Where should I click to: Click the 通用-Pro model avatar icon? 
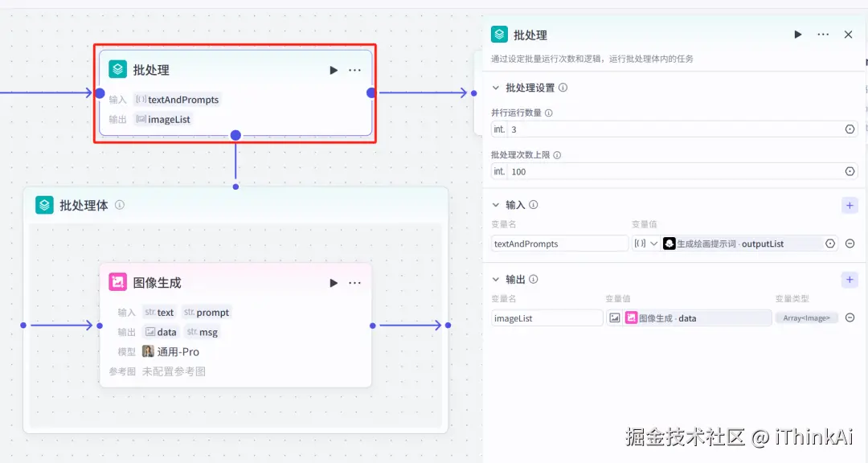(149, 351)
